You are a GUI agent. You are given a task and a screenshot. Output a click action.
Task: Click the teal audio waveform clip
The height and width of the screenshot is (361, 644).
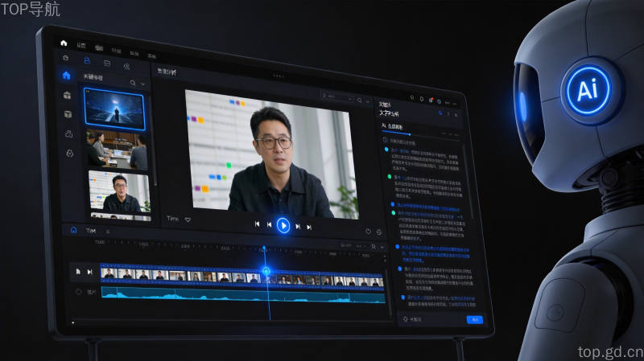(243, 296)
